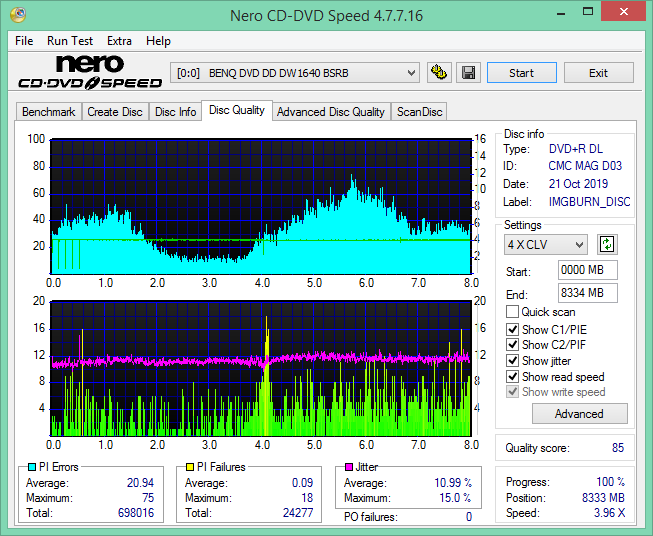Click the PI Failures total 24277

tap(298, 513)
